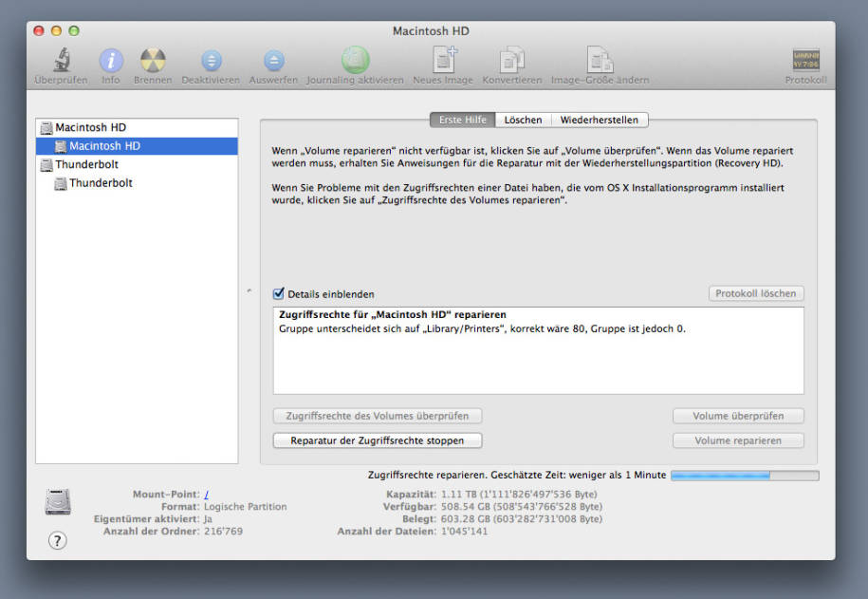Open the help question mark button

(x=58, y=540)
